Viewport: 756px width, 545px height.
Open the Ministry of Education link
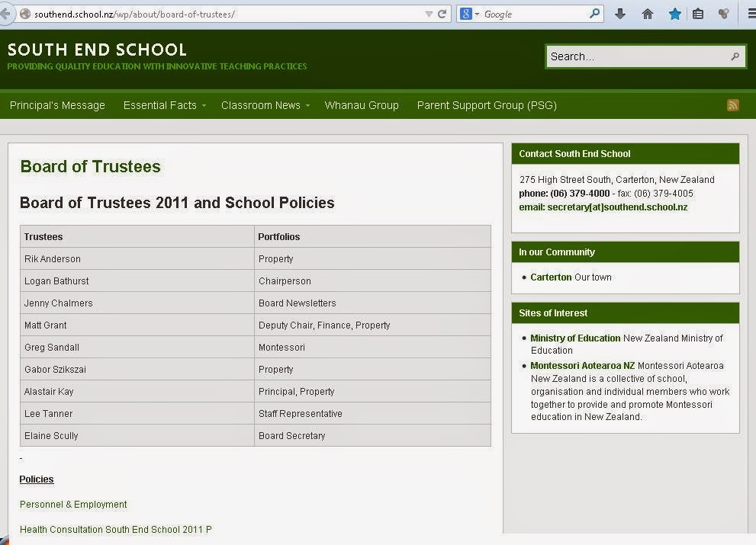coord(575,338)
